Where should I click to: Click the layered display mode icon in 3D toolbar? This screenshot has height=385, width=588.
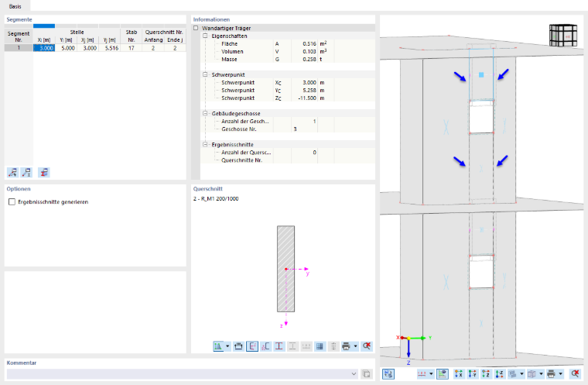513,373
